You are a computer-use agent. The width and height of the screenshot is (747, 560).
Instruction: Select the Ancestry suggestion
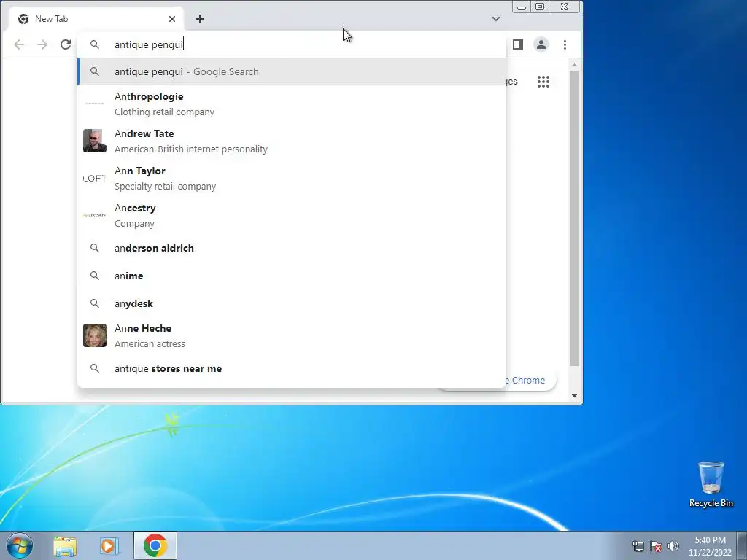(292, 215)
